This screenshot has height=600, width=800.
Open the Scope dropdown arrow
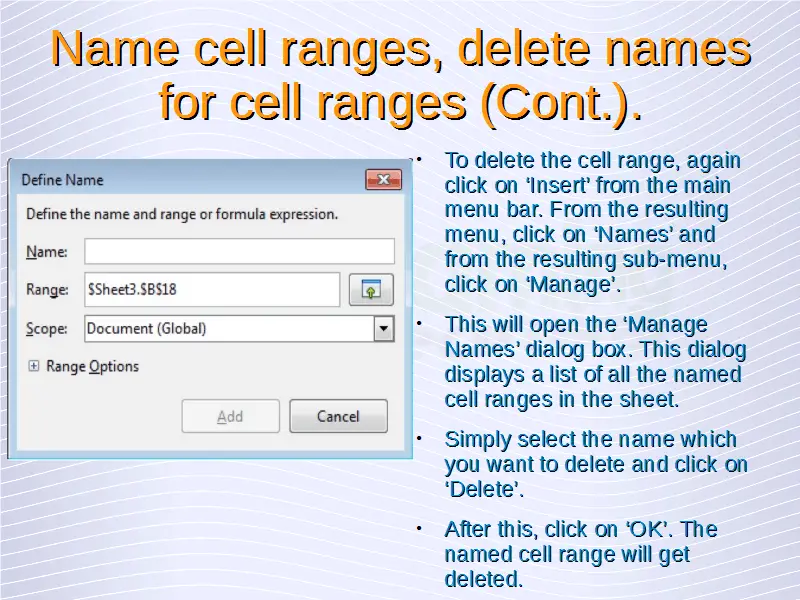[x=383, y=329]
